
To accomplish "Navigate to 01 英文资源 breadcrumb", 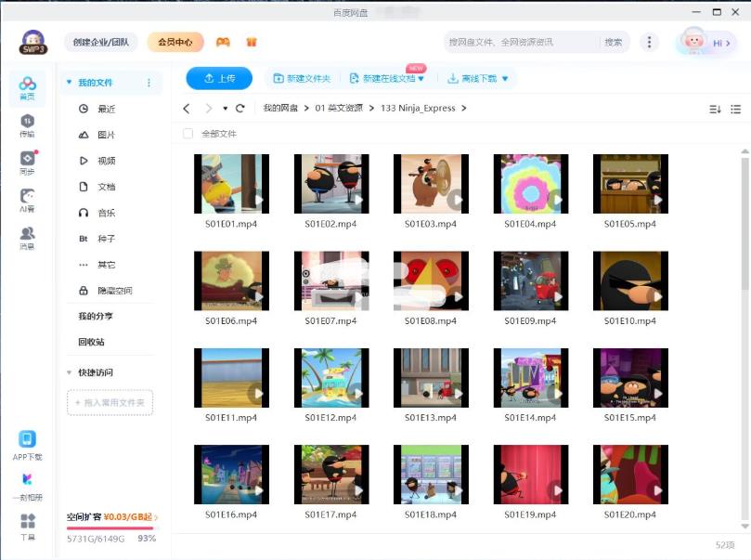I will pyautogui.click(x=339, y=109).
